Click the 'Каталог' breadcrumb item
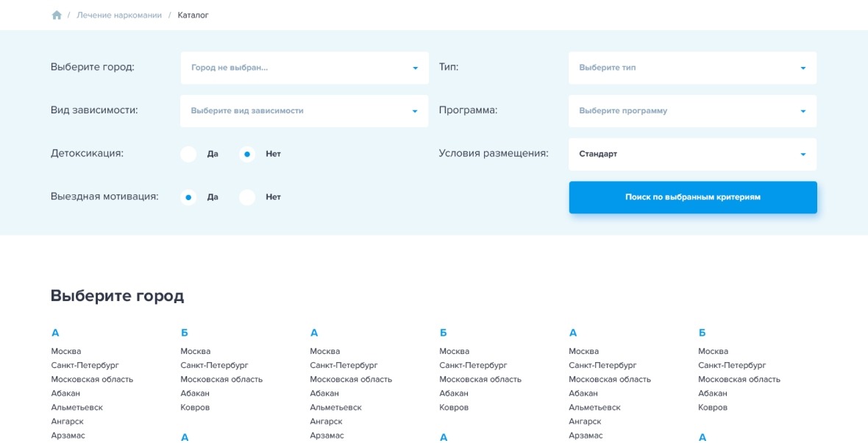Image resolution: width=868 pixels, height=443 pixels. (x=193, y=15)
